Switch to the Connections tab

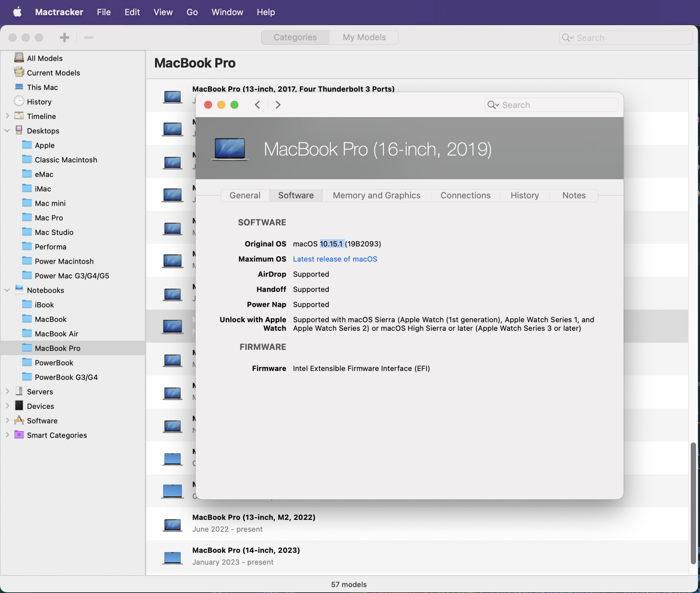465,195
